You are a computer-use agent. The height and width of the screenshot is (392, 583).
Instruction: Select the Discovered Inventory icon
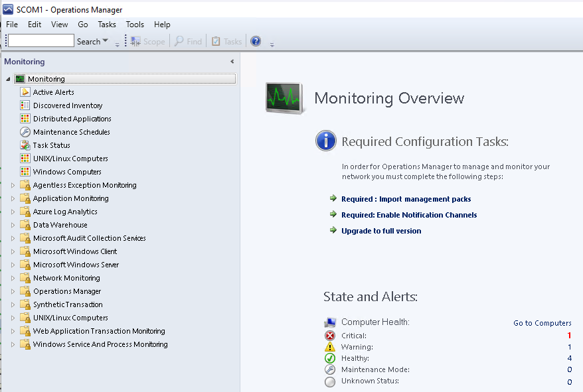point(25,105)
